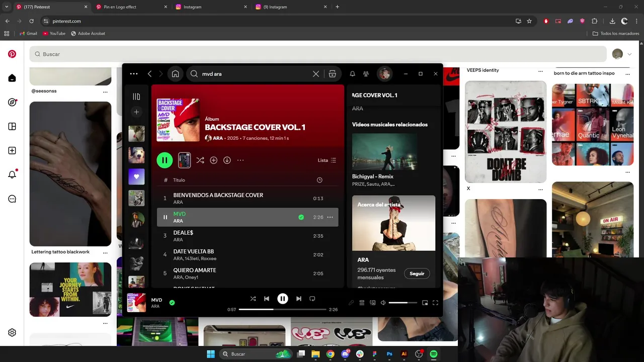Open Pinterest create plus icon

(12, 150)
